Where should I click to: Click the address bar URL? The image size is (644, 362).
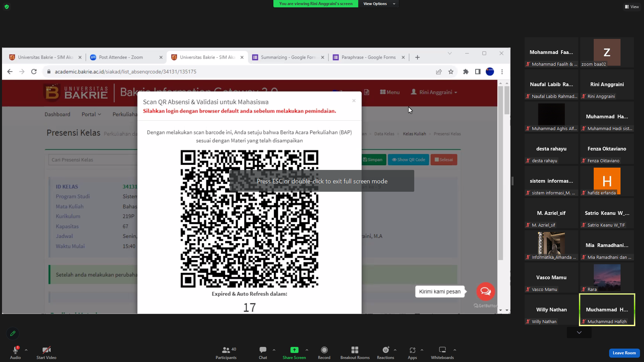[x=125, y=72]
